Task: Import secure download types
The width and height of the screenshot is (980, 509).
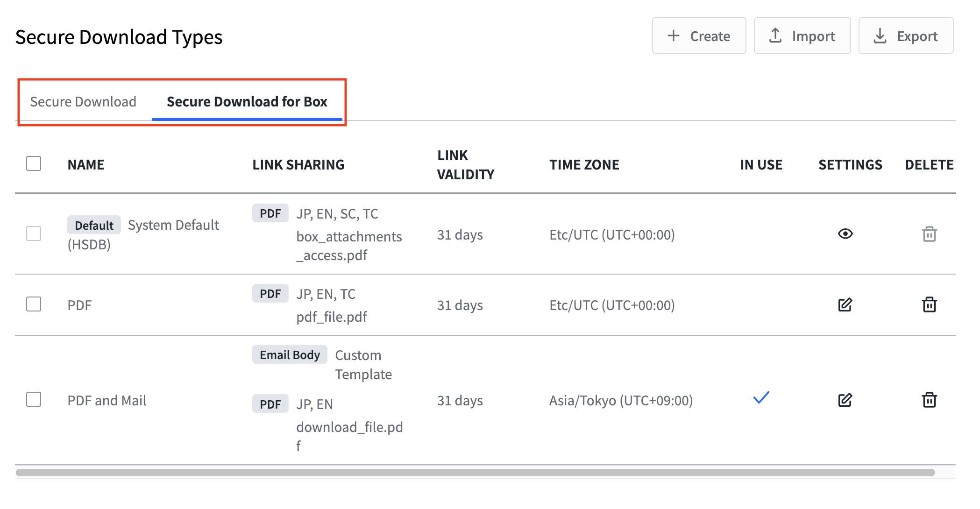Action: [x=802, y=36]
